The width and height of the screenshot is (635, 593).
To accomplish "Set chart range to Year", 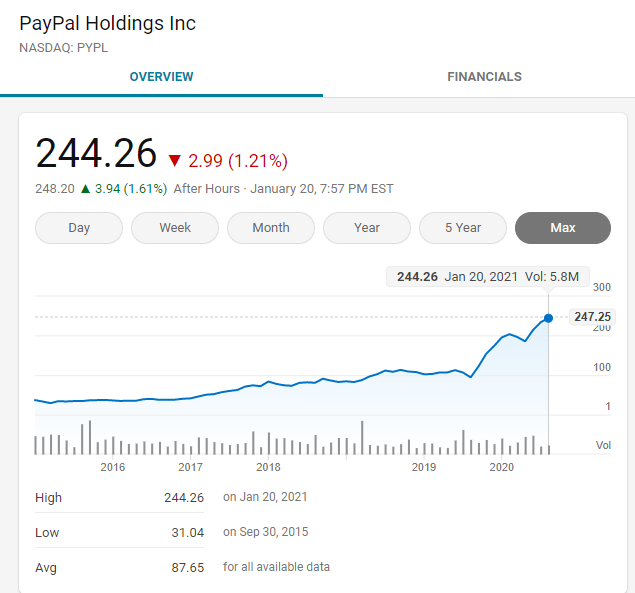I will coord(367,228).
